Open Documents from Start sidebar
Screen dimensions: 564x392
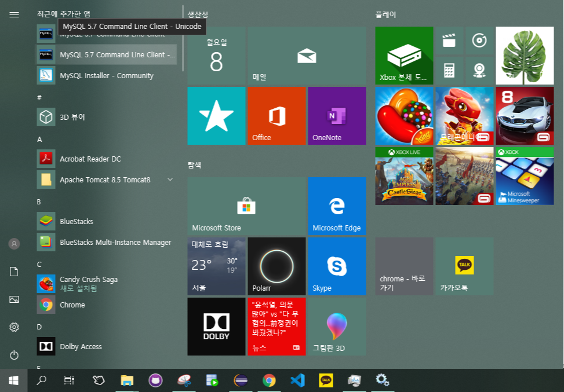pyautogui.click(x=14, y=272)
